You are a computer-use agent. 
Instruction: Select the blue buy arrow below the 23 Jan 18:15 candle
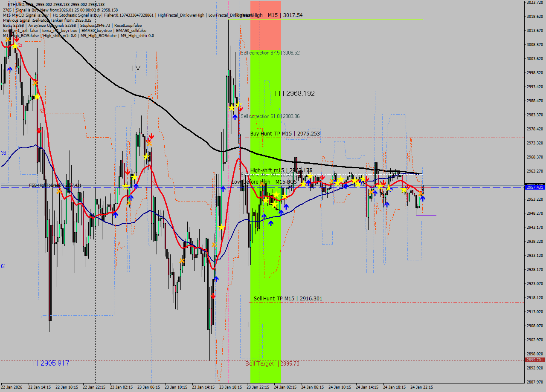coord(235,117)
